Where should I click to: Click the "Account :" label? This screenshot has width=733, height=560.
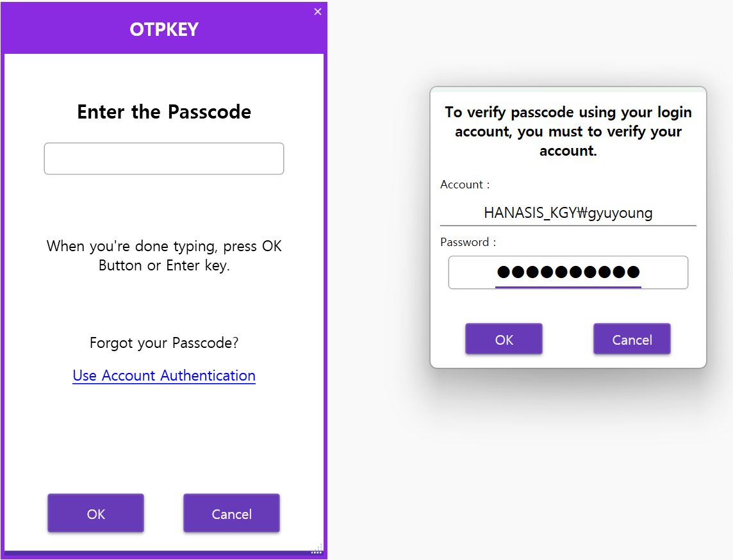(465, 185)
